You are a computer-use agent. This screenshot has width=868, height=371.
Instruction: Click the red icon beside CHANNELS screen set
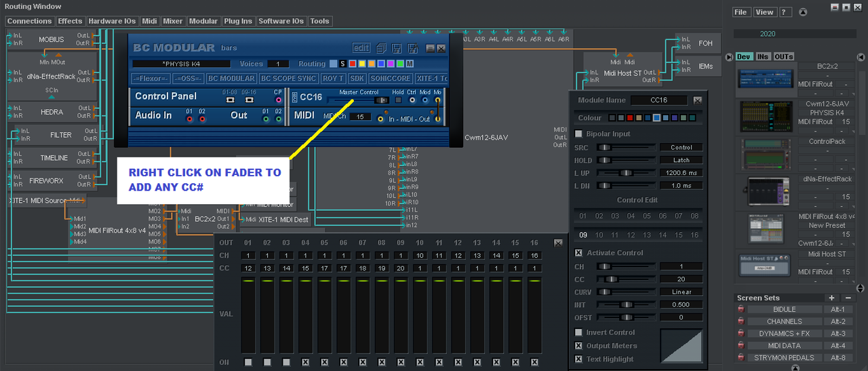[x=741, y=321]
